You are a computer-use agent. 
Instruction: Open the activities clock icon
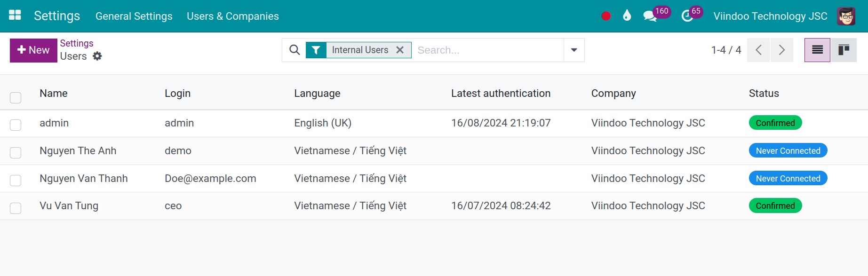pos(687,16)
